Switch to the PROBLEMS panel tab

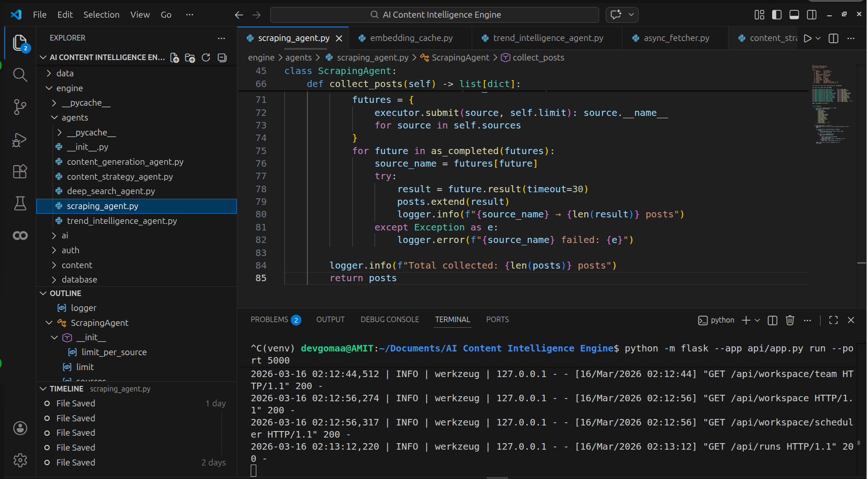point(269,320)
